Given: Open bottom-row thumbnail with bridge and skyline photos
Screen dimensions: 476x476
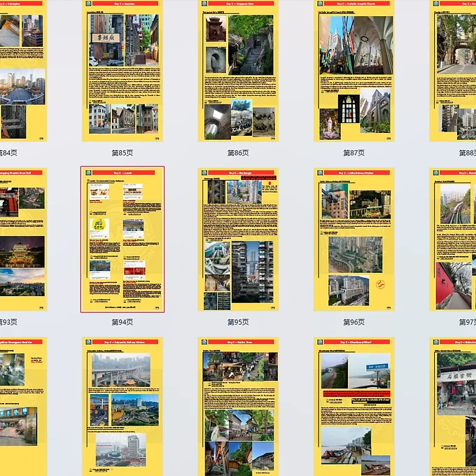Looking at the screenshot, I should click(x=122, y=406).
